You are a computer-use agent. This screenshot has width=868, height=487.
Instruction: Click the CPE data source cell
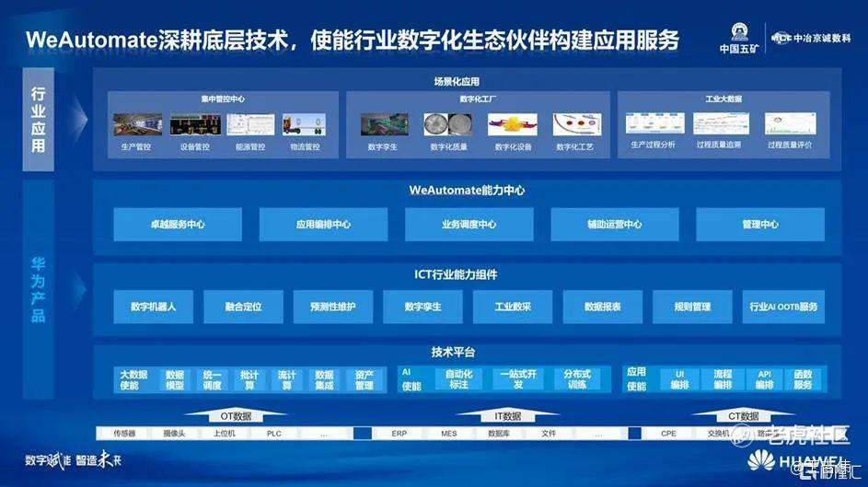point(668,434)
